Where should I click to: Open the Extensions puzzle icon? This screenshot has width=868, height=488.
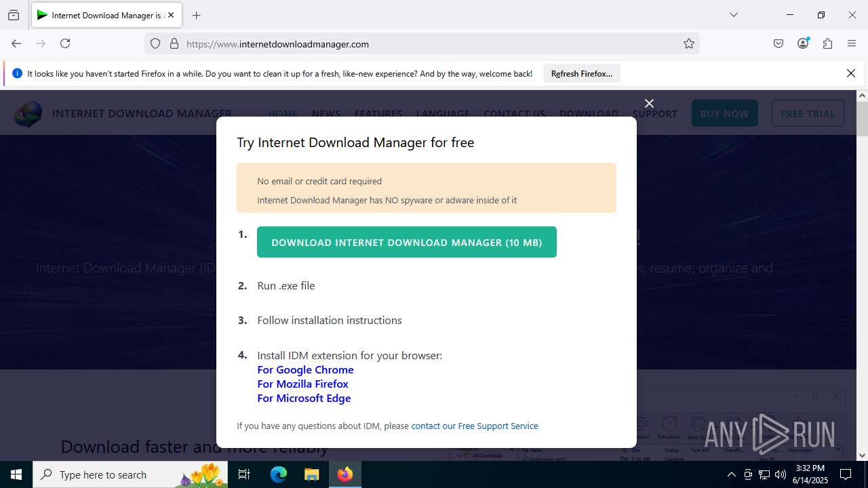827,43
